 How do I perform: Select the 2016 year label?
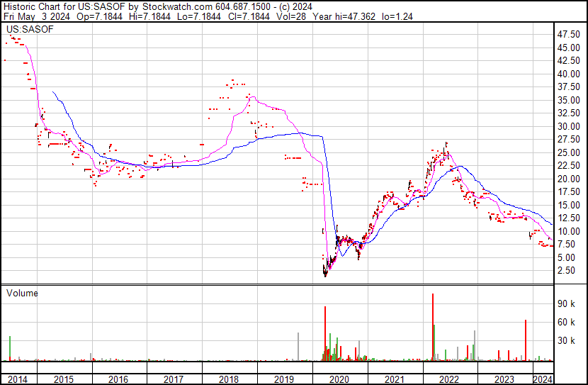(x=119, y=379)
